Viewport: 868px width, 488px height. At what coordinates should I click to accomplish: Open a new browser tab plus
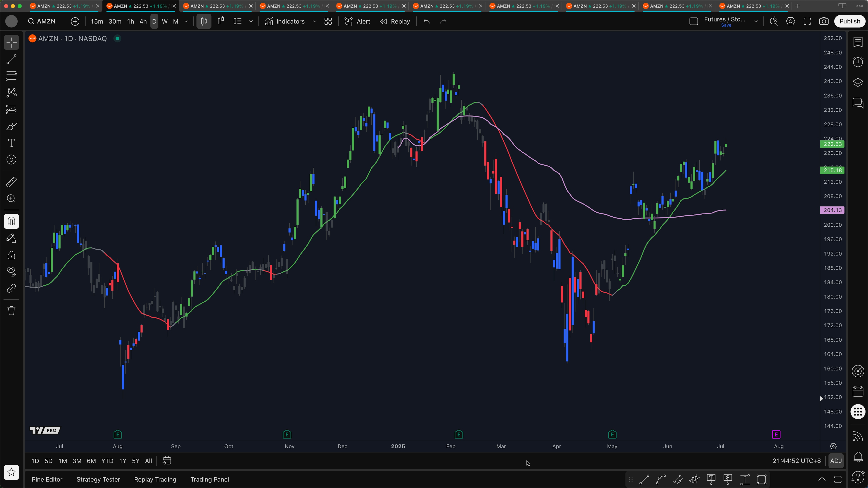click(x=797, y=6)
